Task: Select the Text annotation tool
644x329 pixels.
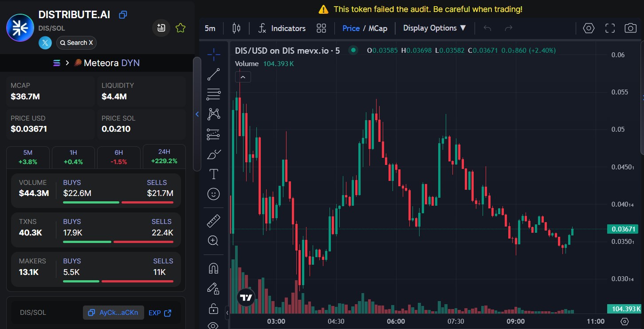Action: [x=214, y=174]
